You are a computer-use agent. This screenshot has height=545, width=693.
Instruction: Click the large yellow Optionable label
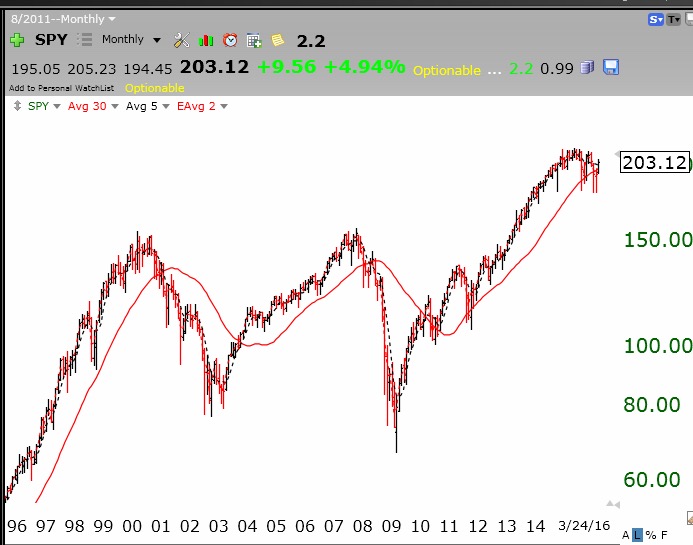tap(446, 71)
